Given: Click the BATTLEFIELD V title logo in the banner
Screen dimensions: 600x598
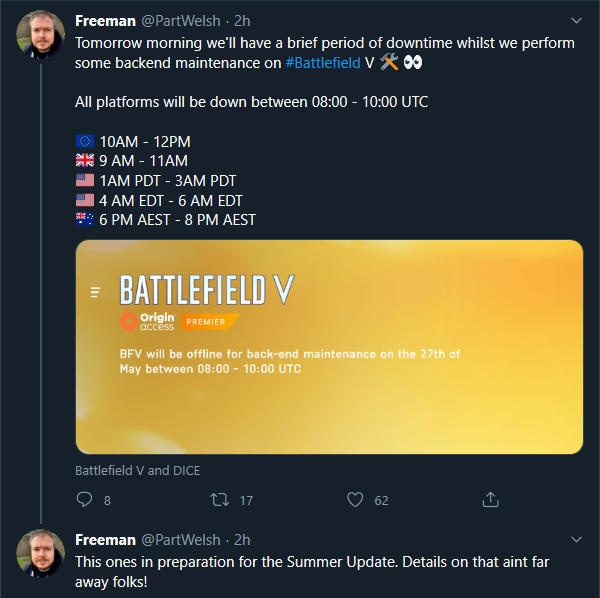Looking at the screenshot, I should [207, 289].
